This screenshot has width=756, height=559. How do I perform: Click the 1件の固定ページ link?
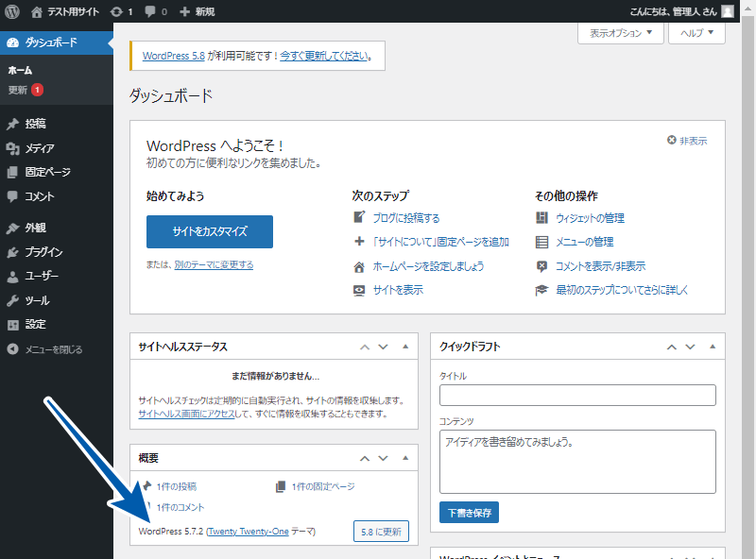(323, 486)
